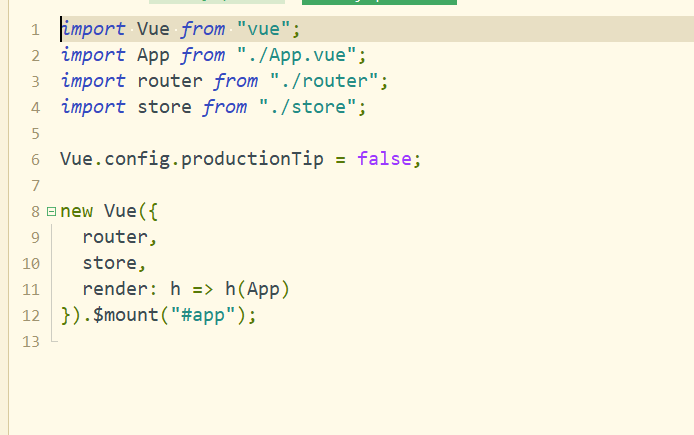Select line number 1 in gutter
The width and height of the screenshot is (694, 435).
click(35, 30)
